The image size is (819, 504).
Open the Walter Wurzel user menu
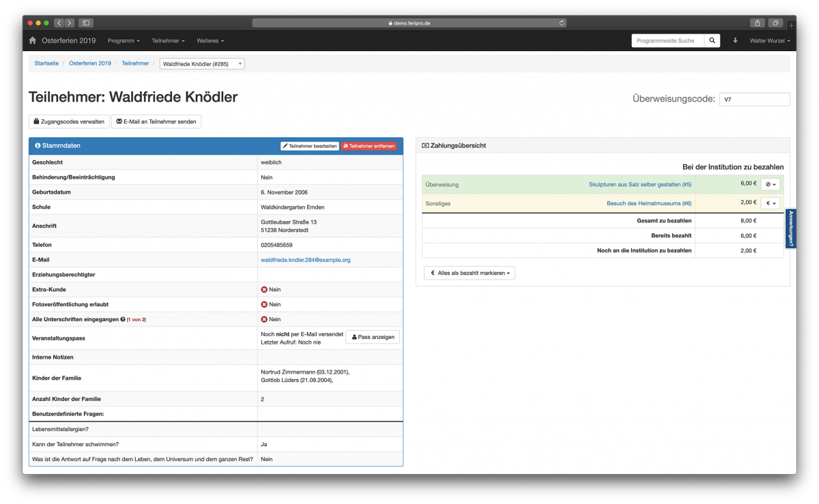[768, 40]
